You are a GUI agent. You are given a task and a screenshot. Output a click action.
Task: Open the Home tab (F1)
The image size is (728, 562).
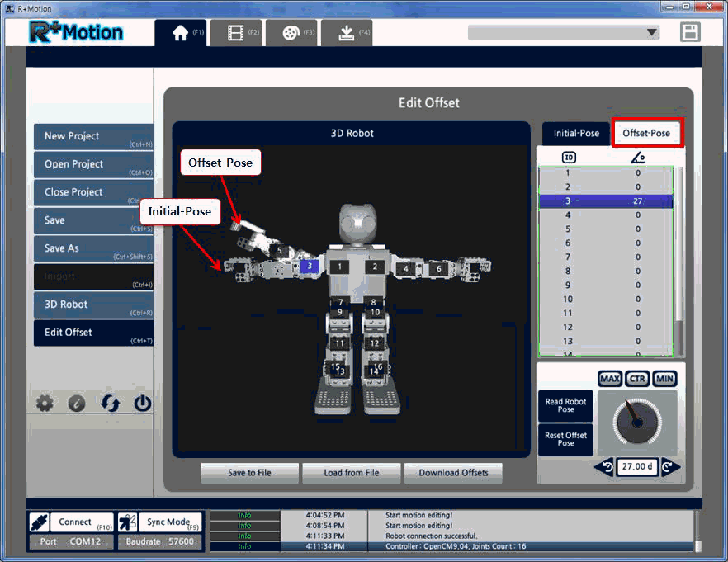tap(181, 33)
